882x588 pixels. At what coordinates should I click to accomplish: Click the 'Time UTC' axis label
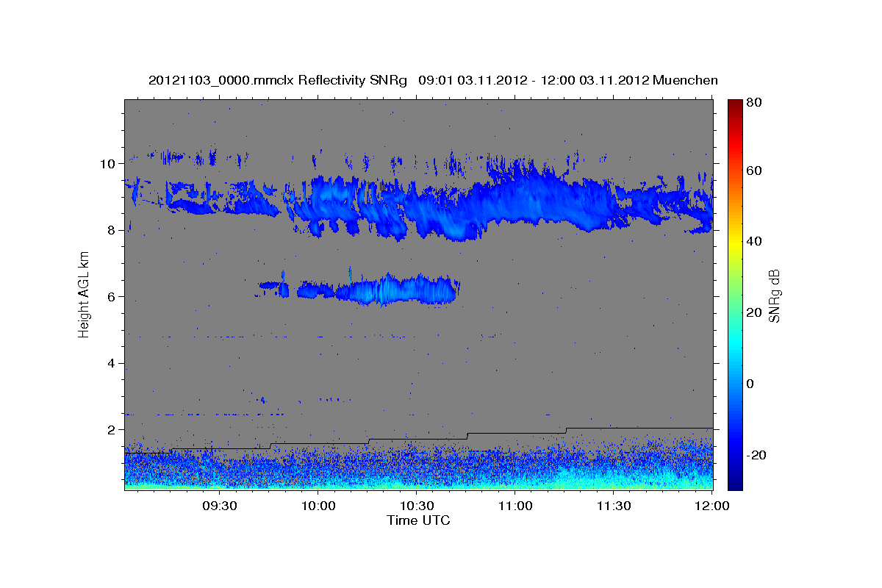point(418,520)
